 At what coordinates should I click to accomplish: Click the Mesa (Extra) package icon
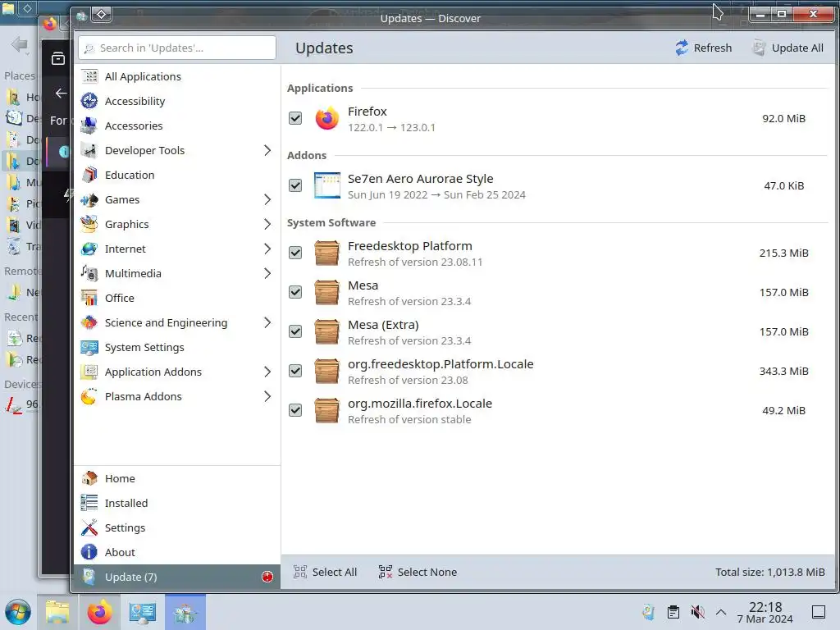pyautogui.click(x=326, y=331)
